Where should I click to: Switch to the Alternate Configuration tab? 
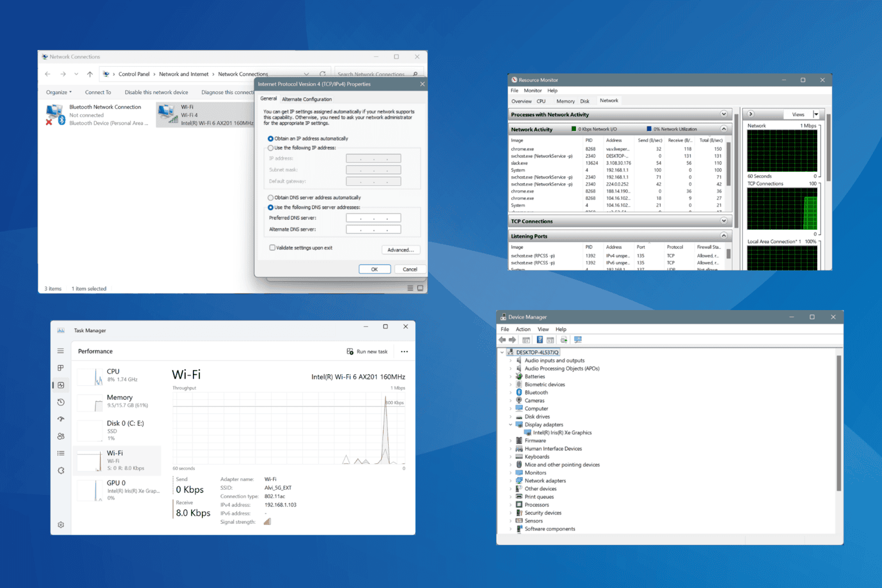307,98
